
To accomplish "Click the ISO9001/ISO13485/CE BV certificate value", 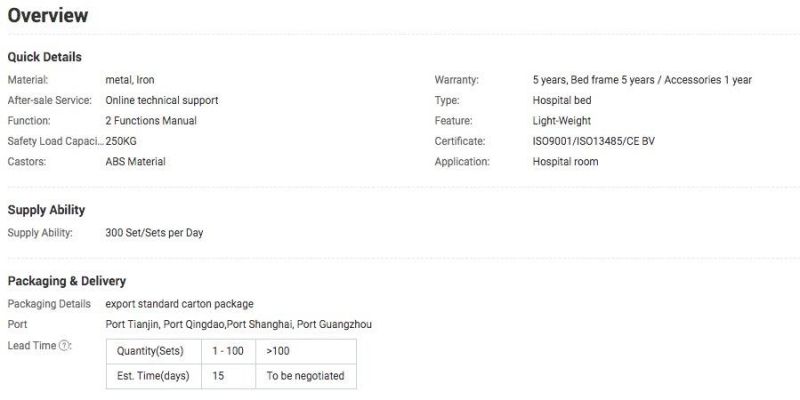I will coord(593,141).
